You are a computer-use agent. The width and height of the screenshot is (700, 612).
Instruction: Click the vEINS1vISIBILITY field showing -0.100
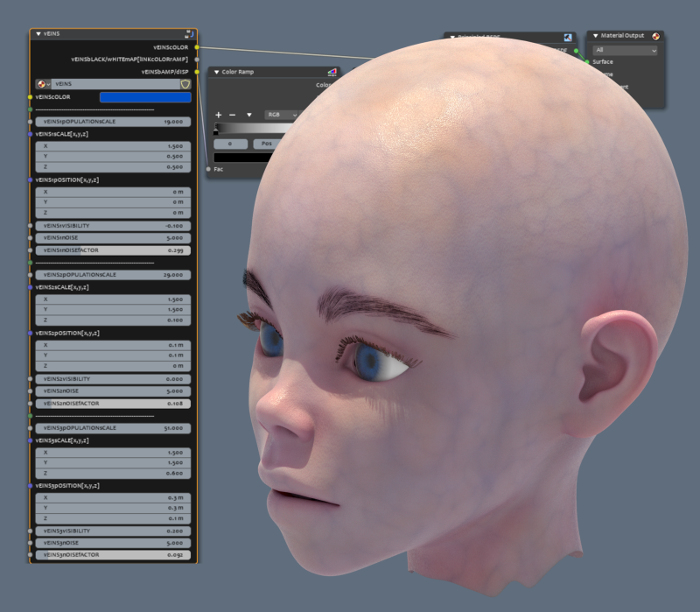(x=113, y=226)
